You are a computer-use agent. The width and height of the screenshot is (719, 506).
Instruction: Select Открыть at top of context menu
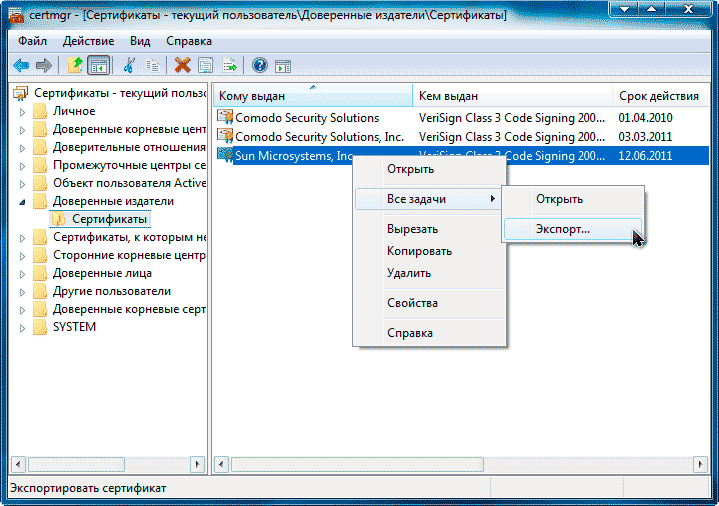pyautogui.click(x=430, y=169)
